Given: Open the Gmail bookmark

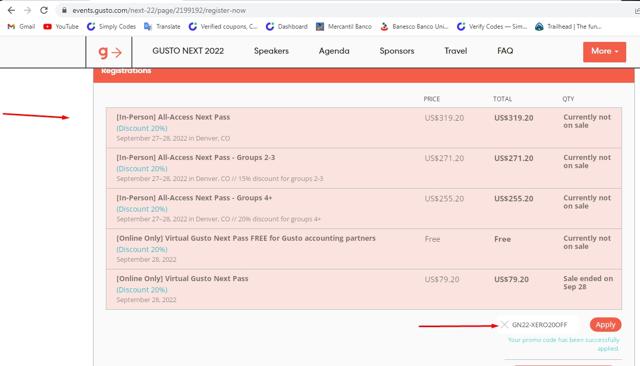Looking at the screenshot, I should pyautogui.click(x=22, y=27).
